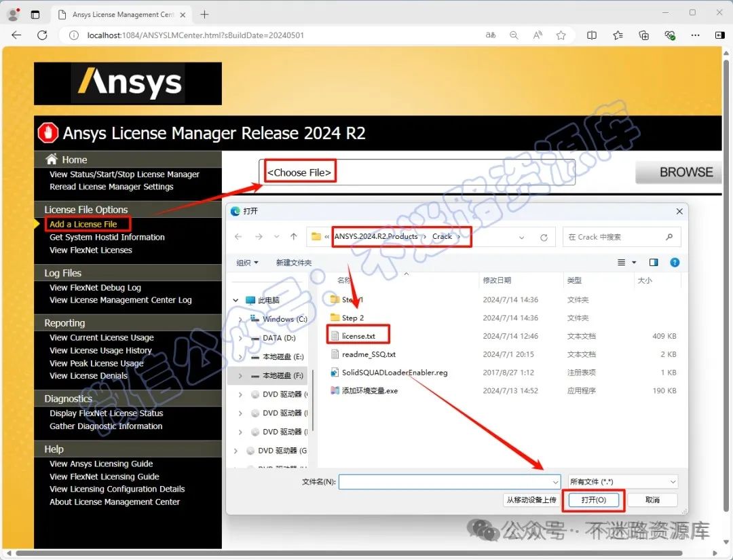Viewport: 733px width, 560px height.
Task: Click the 从移动设备上传 button
Action: click(x=531, y=500)
